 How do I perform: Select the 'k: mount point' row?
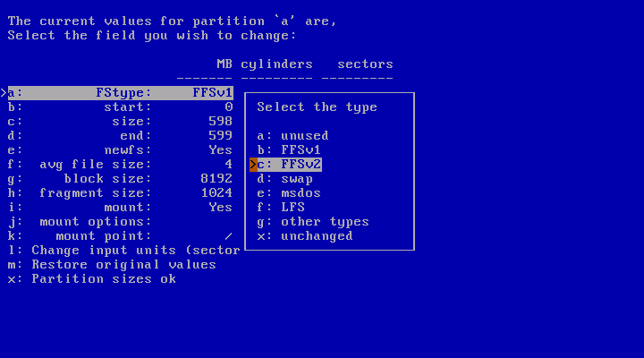[121, 236]
